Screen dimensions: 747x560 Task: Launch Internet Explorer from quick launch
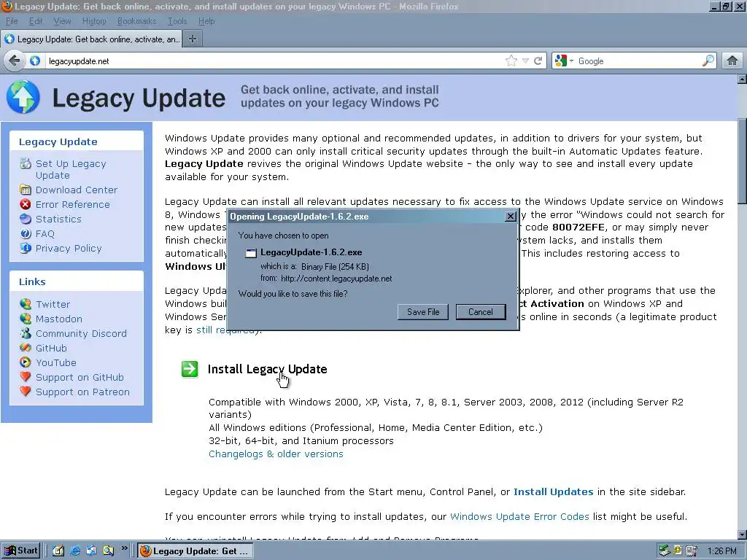[x=75, y=551]
